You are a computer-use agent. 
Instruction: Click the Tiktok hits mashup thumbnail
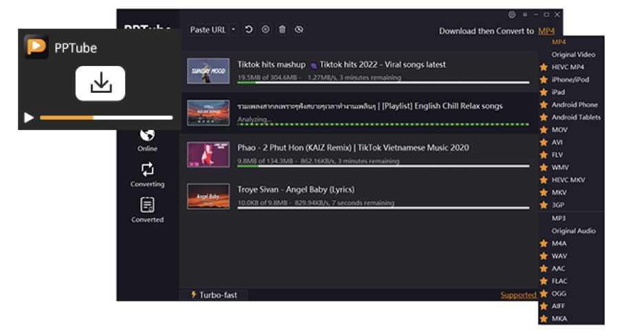[x=208, y=71]
